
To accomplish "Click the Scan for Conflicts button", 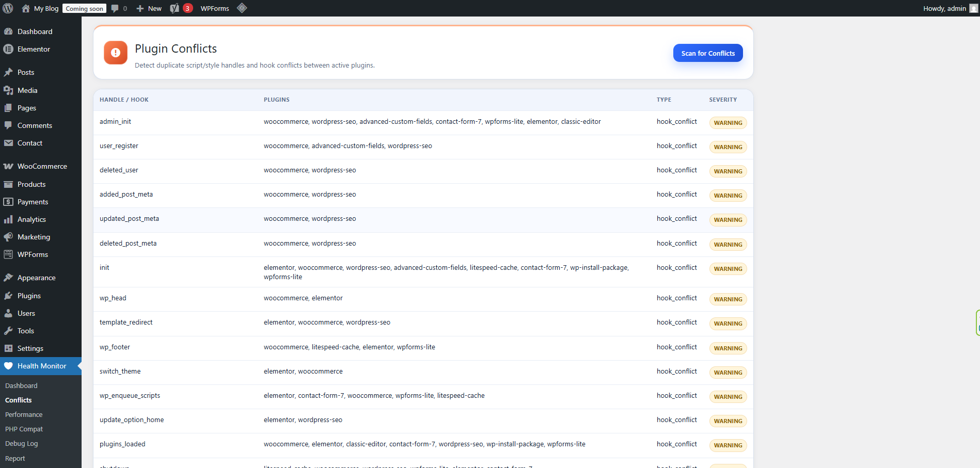I will [708, 53].
